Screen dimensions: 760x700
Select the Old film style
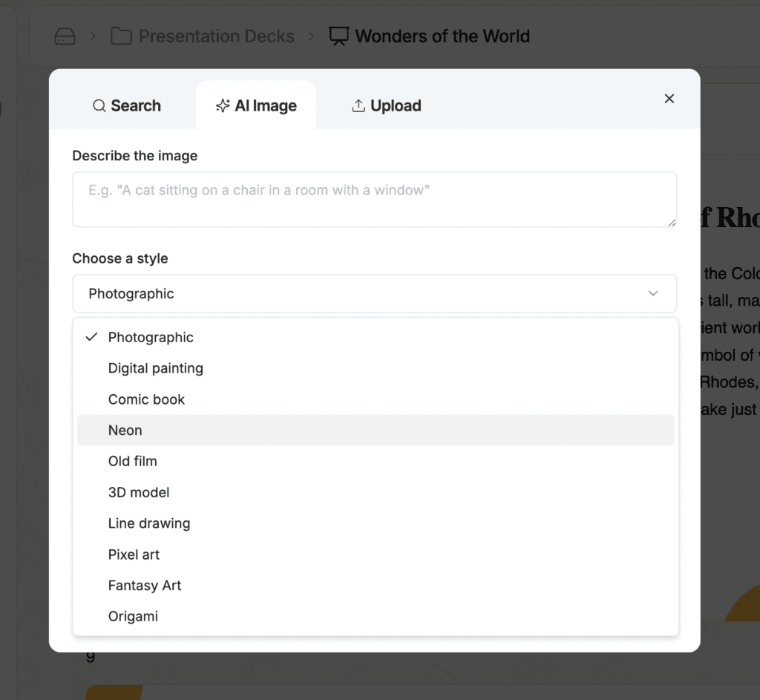coord(376,461)
